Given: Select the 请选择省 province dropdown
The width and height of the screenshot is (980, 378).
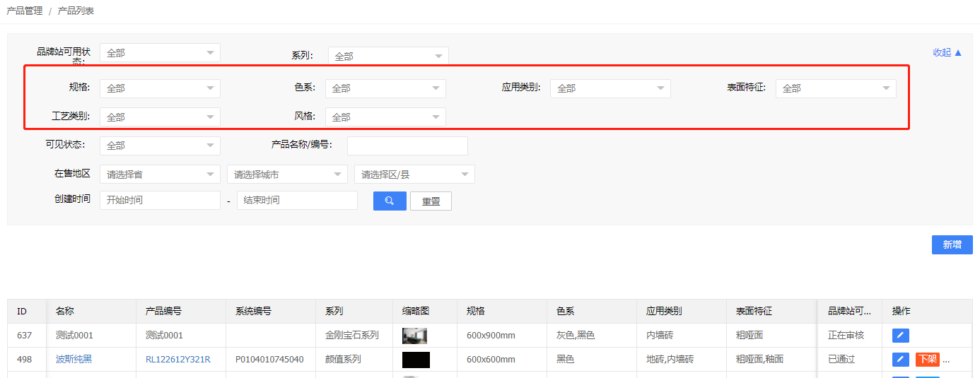Looking at the screenshot, I should click(x=160, y=175).
